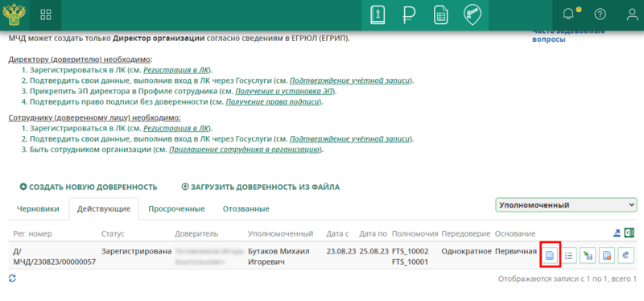Click ЗАГРУЗИТЬ ДОВЕРЕННОСТЬ ИЗ ФАЙЛА button
This screenshot has height=301, width=644.
pos(261,188)
